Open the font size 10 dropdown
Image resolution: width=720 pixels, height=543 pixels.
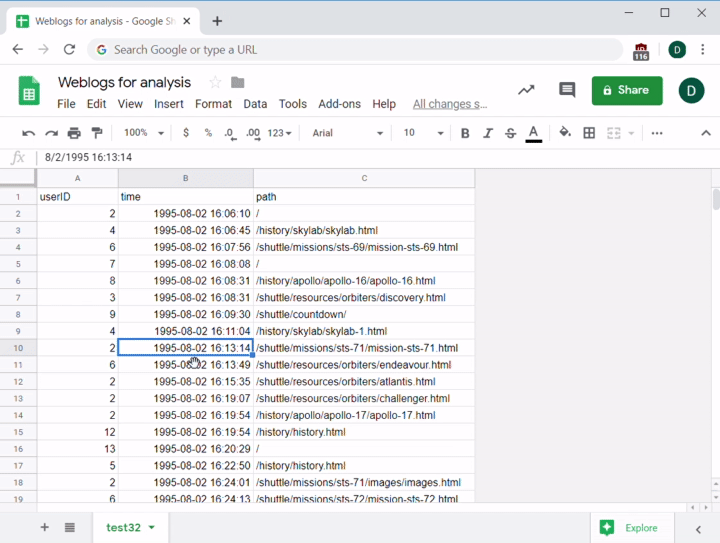423,133
